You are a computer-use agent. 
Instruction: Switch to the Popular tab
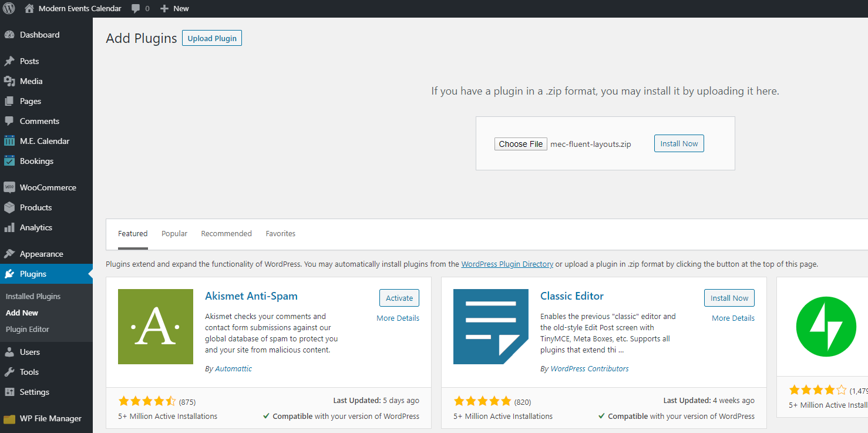click(x=174, y=234)
